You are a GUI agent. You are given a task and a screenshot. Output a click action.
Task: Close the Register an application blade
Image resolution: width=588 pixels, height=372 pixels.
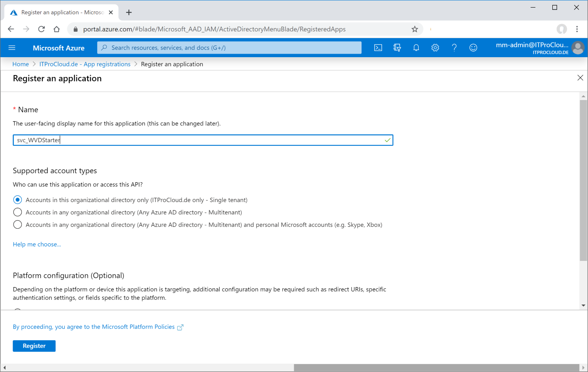pos(580,78)
